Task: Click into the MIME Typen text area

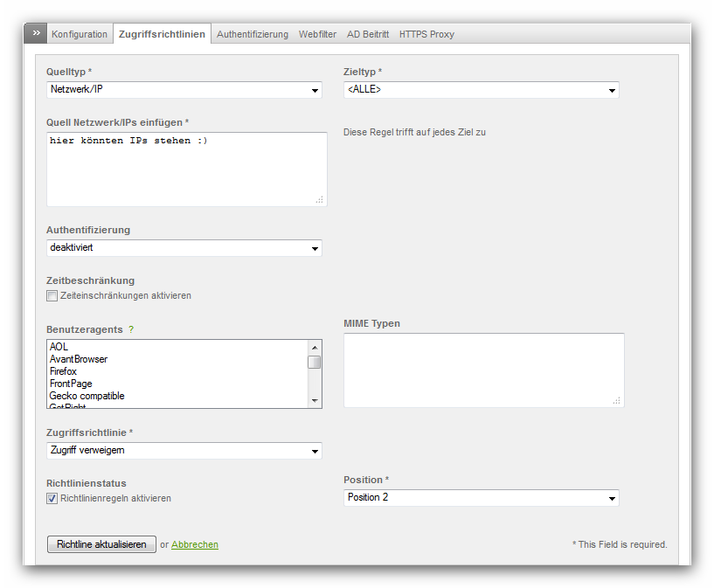Action: [483, 370]
